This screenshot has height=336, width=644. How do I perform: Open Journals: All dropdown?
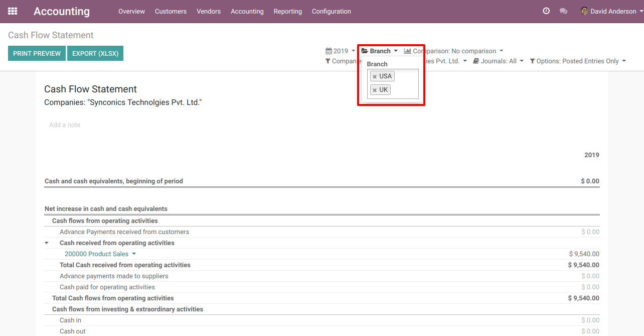[498, 61]
